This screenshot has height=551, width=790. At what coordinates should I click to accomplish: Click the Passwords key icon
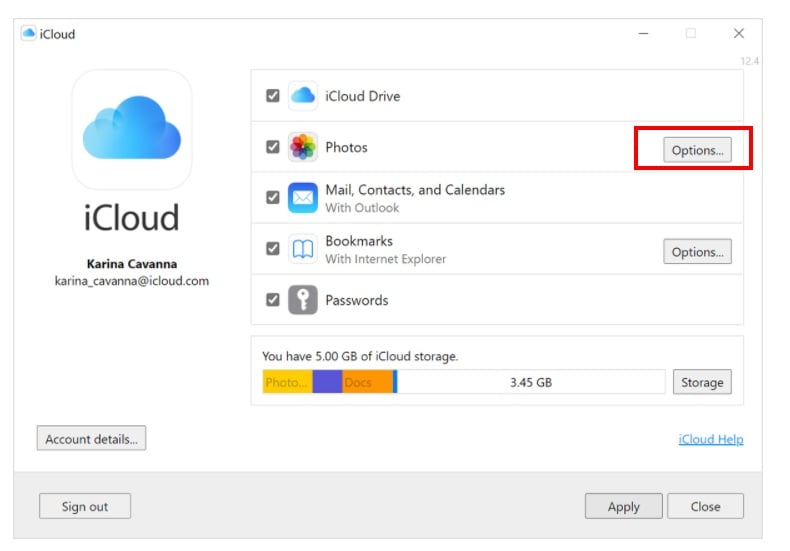point(303,300)
